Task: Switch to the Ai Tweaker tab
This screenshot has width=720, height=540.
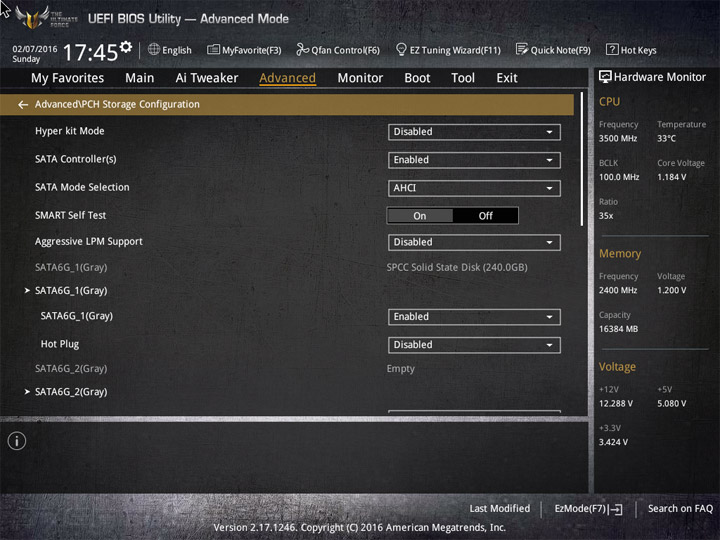Action: 207,78
